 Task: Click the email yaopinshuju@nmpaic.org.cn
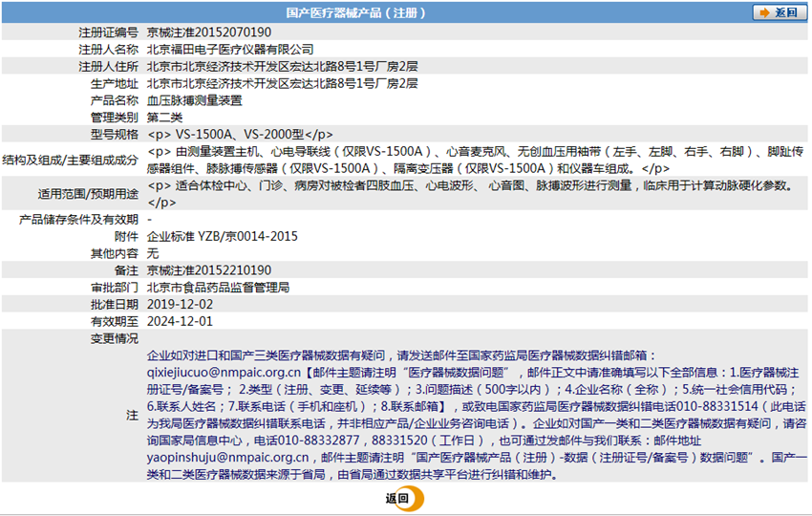tap(228, 458)
